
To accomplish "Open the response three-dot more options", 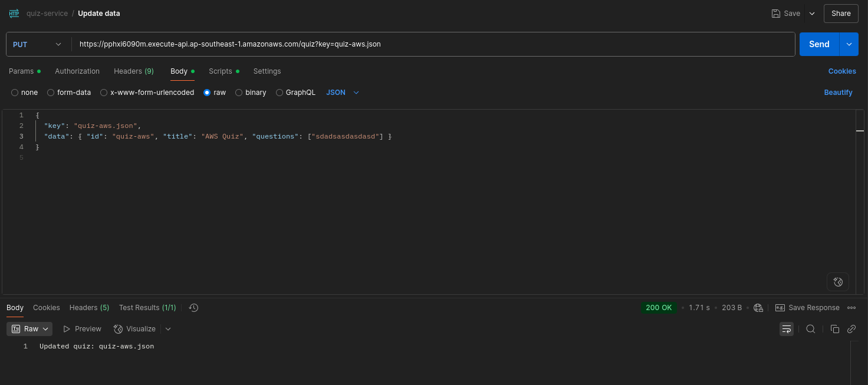I will coord(851,308).
